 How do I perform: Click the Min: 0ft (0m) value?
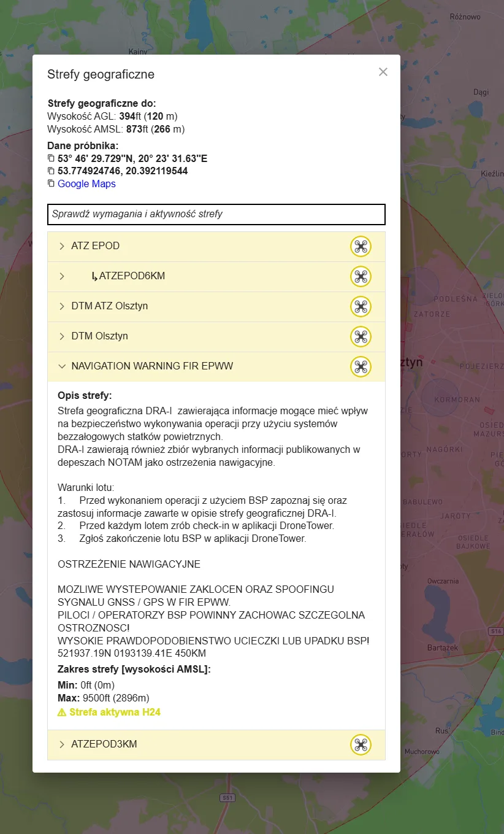[x=86, y=685]
